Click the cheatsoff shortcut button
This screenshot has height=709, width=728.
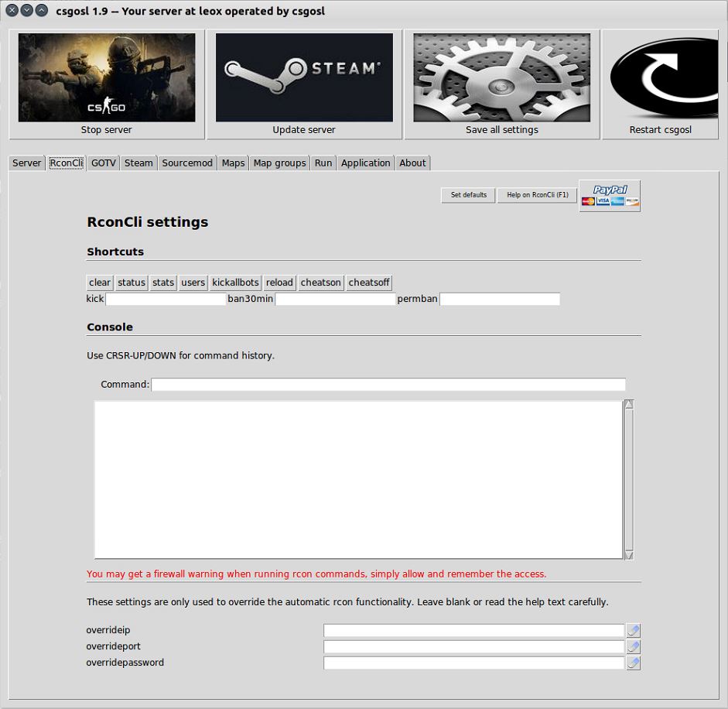369,283
